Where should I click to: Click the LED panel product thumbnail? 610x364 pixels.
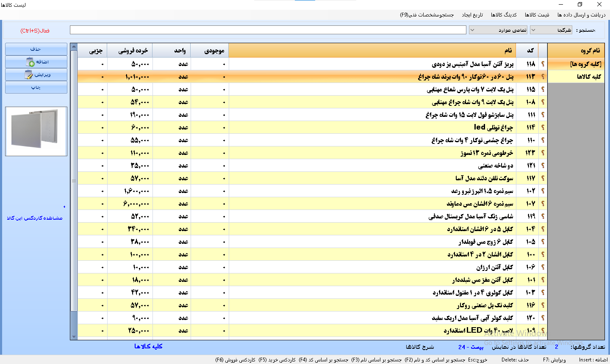point(36,131)
